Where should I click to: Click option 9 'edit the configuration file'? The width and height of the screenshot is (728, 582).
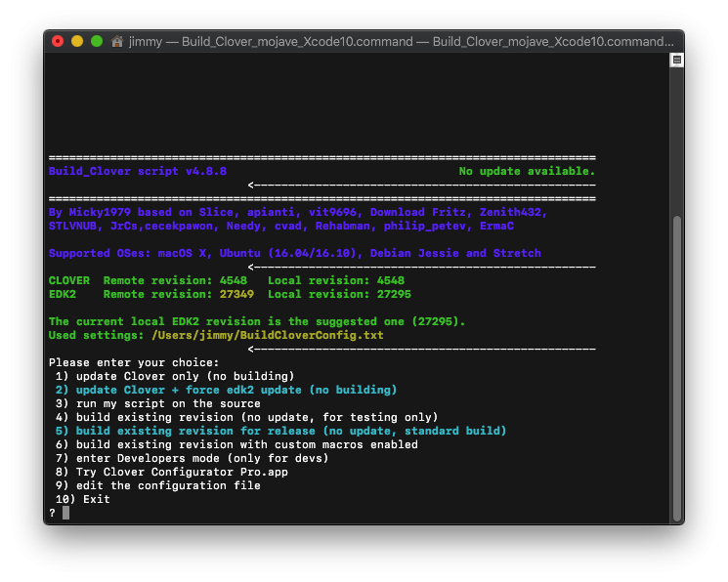pyautogui.click(x=158, y=485)
